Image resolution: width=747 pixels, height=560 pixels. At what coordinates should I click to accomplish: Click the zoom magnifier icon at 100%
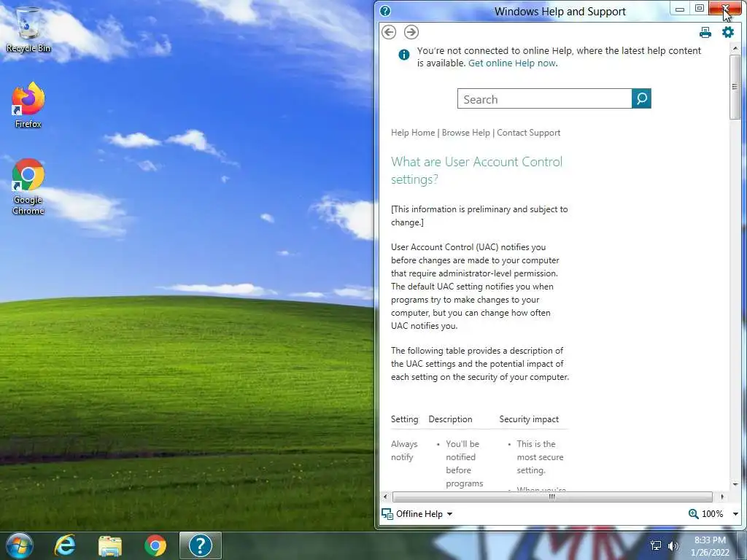coord(693,514)
